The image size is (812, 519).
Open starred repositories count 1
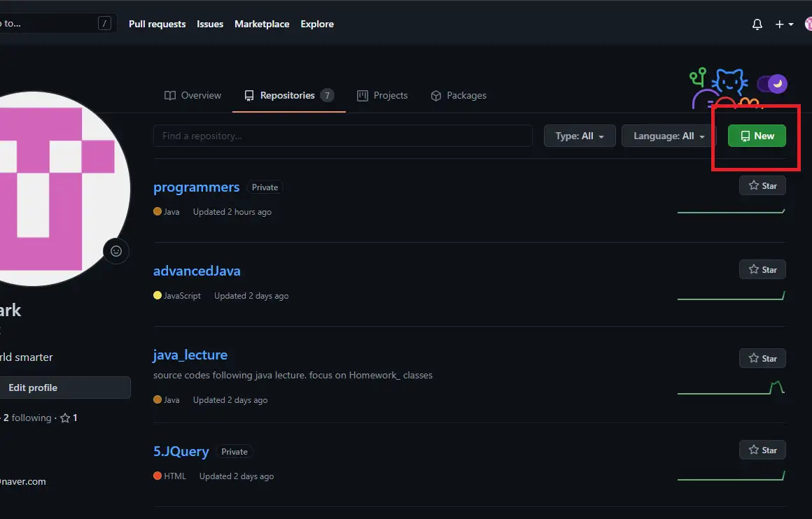click(69, 418)
